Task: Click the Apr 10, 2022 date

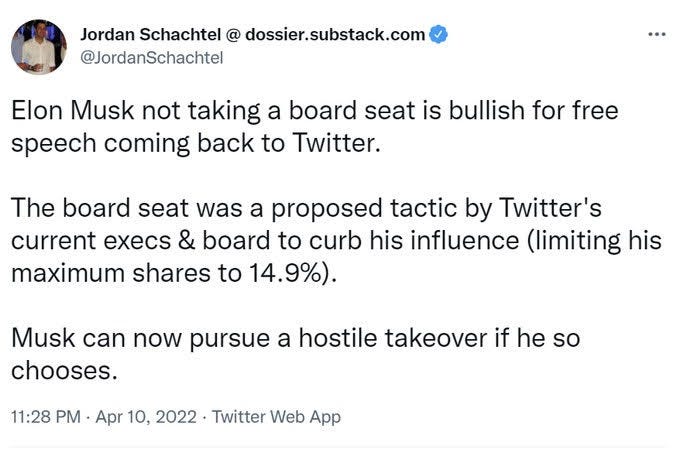Action: pos(146,416)
